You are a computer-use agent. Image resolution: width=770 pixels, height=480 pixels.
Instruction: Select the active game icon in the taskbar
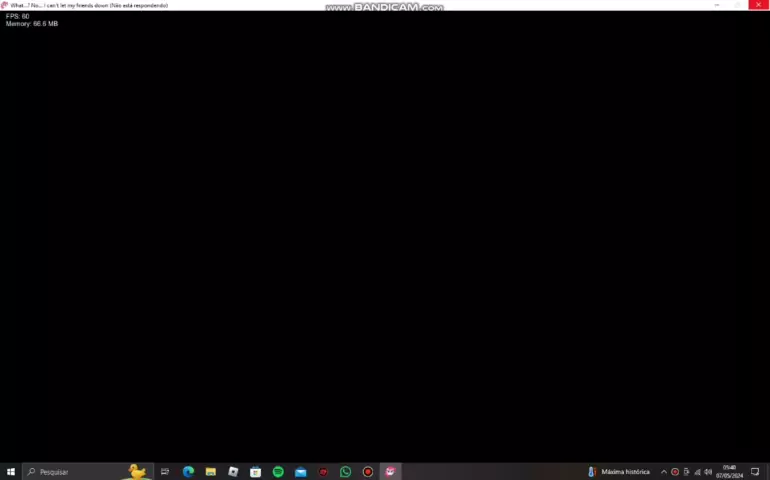coord(391,472)
